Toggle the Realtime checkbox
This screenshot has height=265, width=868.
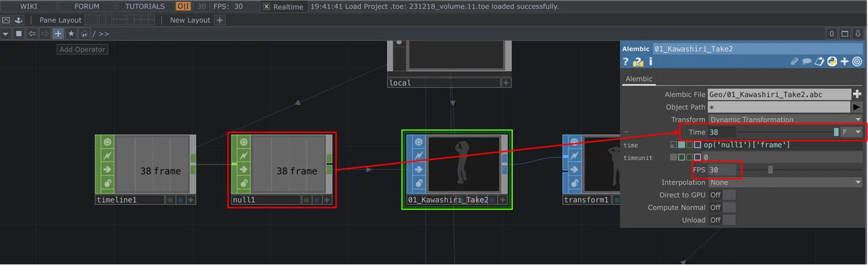tap(266, 7)
